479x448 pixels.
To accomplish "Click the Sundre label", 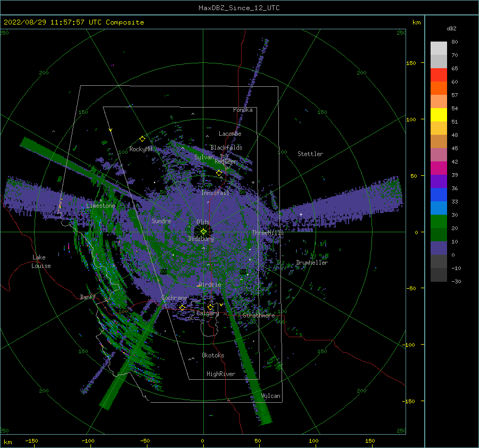I will click(161, 221).
